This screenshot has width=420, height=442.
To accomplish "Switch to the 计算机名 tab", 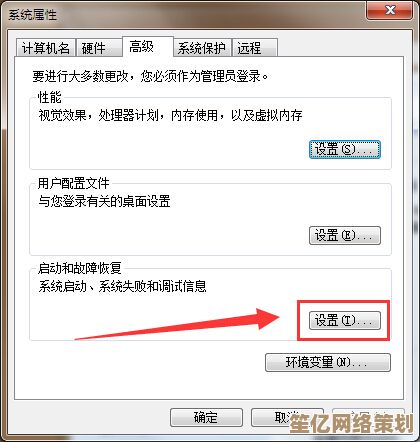I will 45,48.
